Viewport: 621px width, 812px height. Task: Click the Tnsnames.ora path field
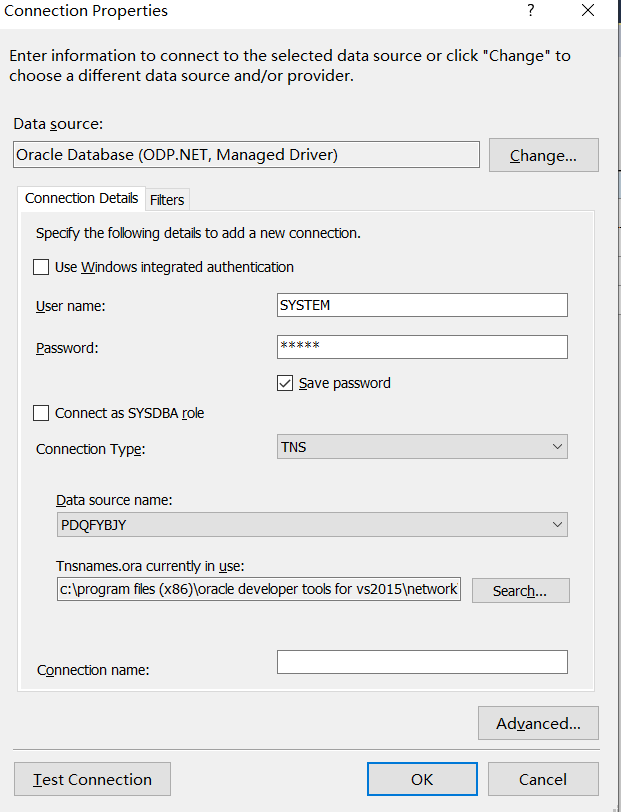[x=259, y=590]
